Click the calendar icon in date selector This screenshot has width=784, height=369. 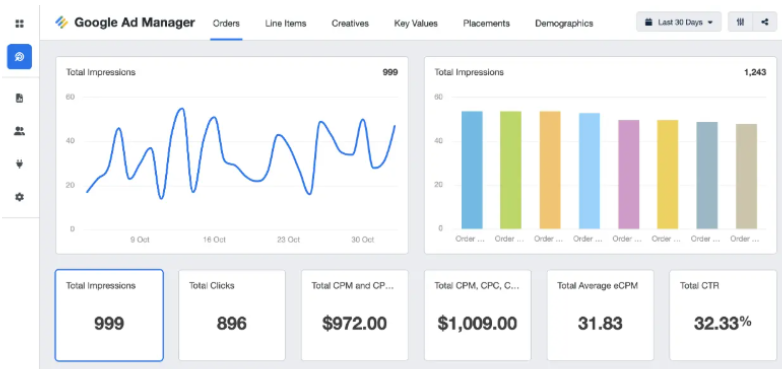pos(648,22)
